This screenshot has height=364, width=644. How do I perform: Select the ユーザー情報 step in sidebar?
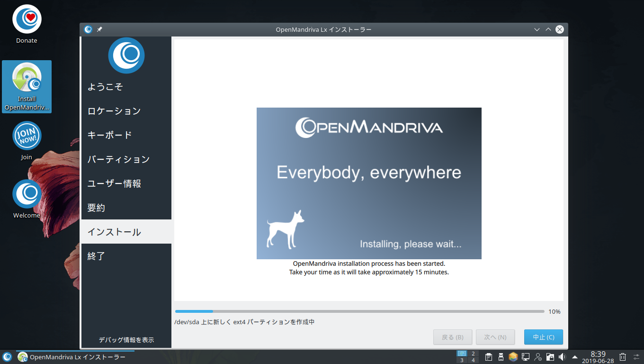click(126, 183)
